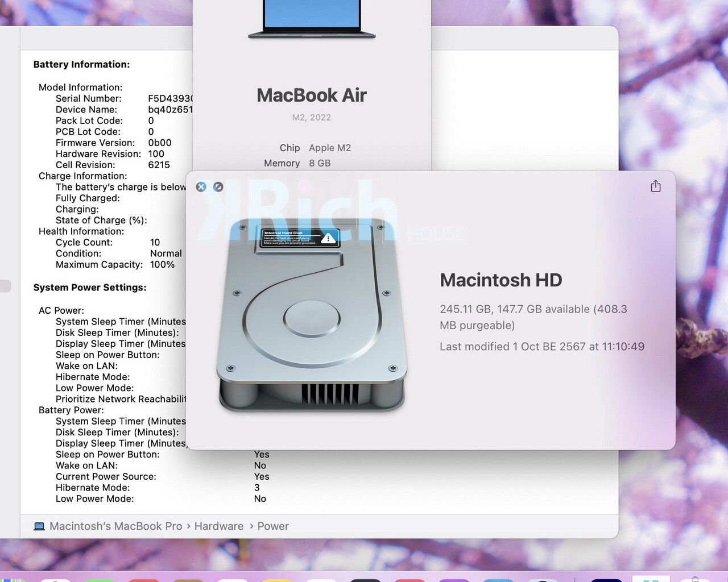Click the "Maximum Capacity:" label
Image resolution: width=728 pixels, height=582 pixels.
click(x=99, y=265)
